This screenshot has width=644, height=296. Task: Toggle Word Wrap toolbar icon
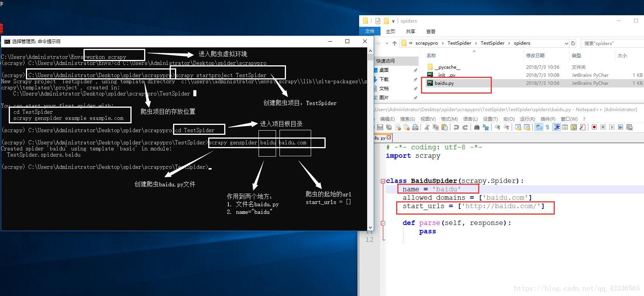pyautogui.click(x=538, y=127)
